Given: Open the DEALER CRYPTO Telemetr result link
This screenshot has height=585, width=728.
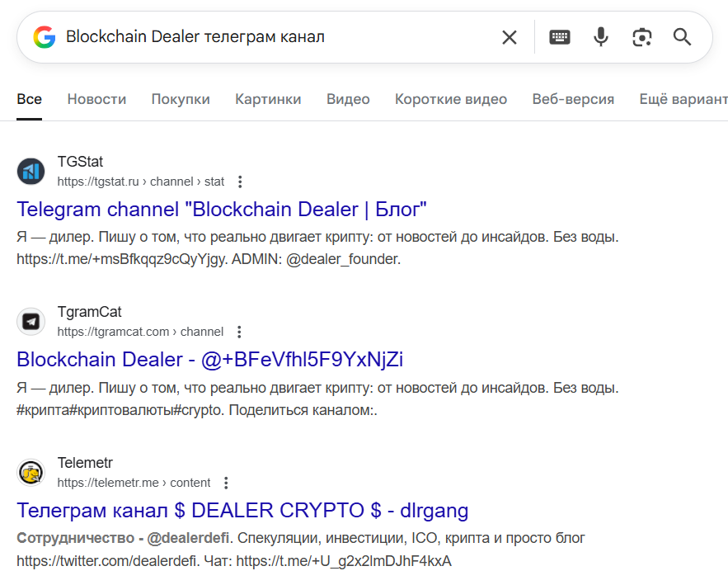Looking at the screenshot, I should pyautogui.click(x=242, y=510).
